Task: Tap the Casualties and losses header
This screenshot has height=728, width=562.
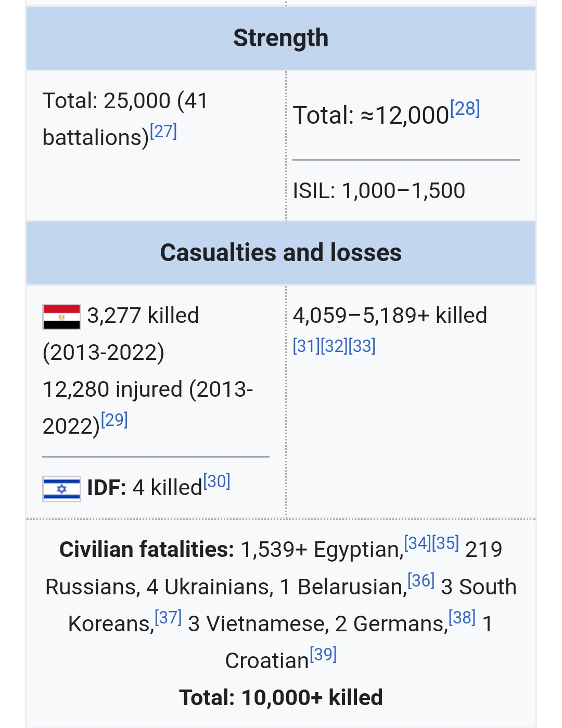Action: click(x=281, y=253)
